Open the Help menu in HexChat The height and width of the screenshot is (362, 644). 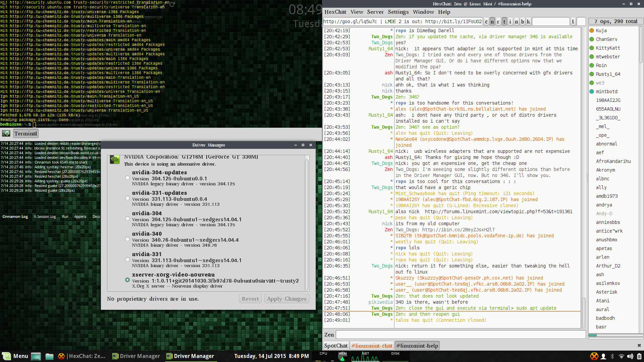coord(444,12)
